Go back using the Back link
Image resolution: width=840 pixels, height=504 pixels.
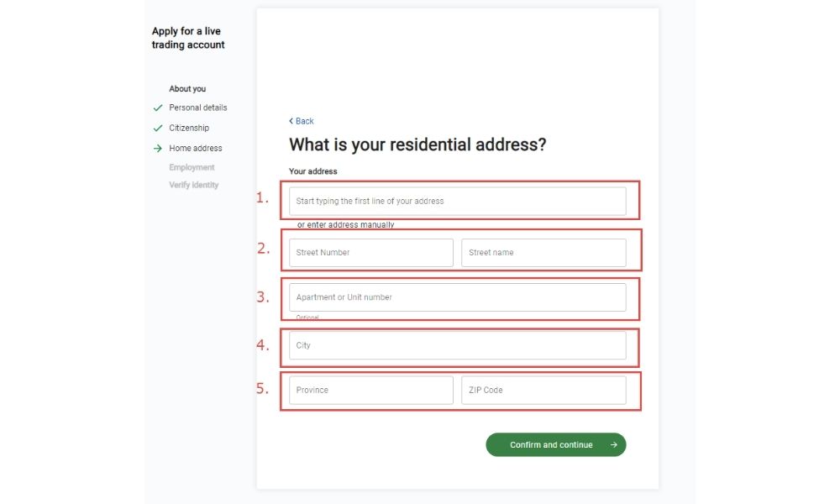point(304,121)
